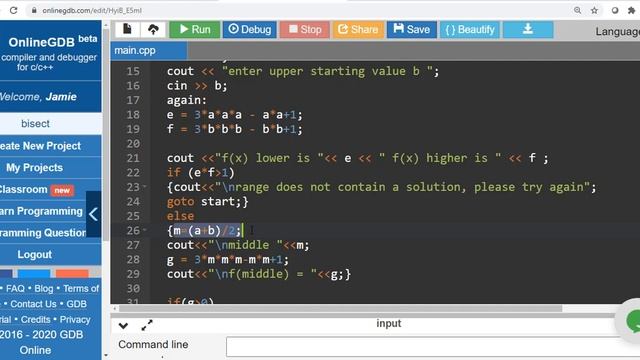Screen dimensions: 640x360
Task: Open the Credits link
Action: (36, 320)
